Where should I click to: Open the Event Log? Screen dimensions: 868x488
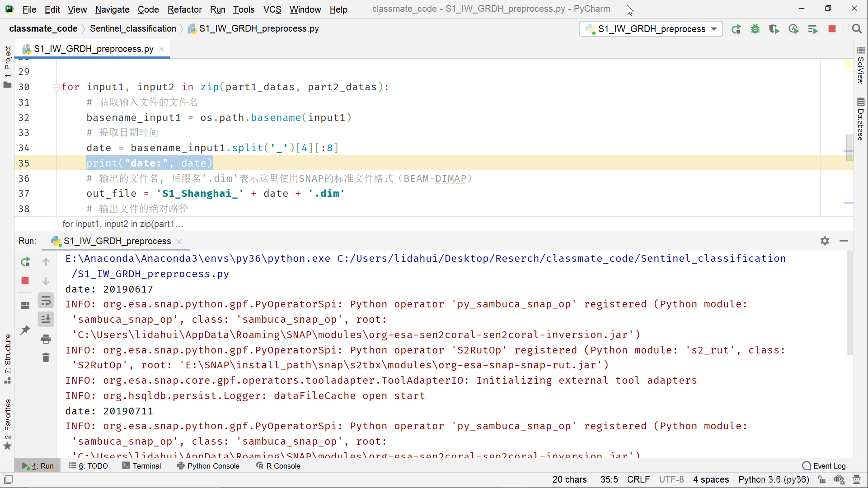tap(824, 466)
